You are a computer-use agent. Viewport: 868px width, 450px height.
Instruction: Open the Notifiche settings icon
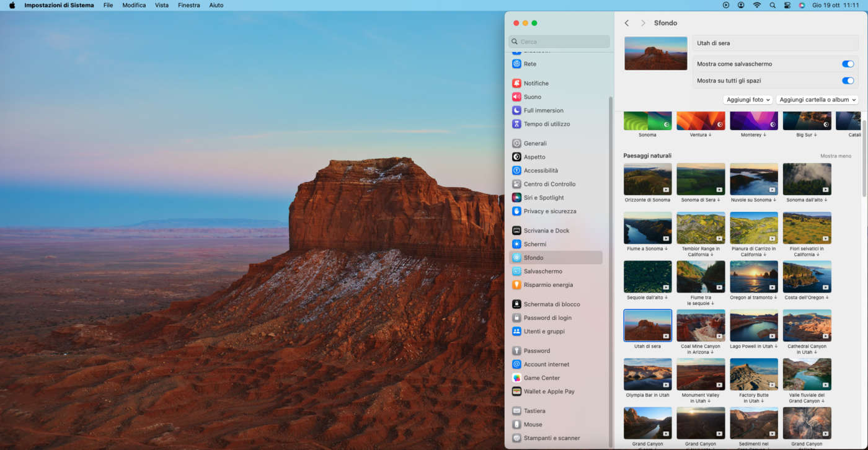point(516,83)
